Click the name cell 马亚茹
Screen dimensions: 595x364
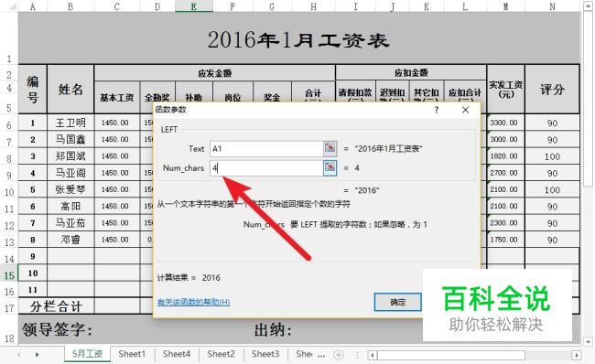click(70, 223)
